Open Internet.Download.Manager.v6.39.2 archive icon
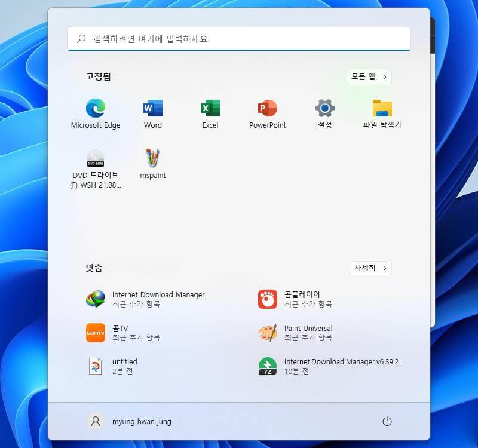478x448 pixels. point(267,366)
